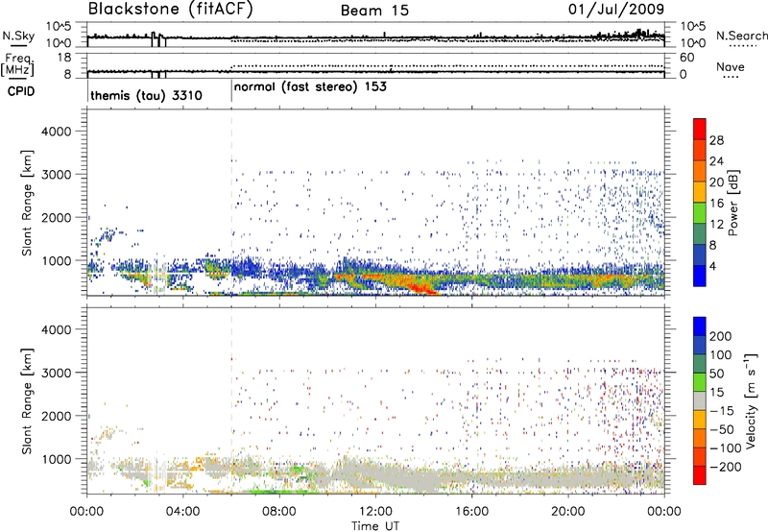Click the 'N.Search' legend label
The image size is (768, 532).
tap(741, 36)
